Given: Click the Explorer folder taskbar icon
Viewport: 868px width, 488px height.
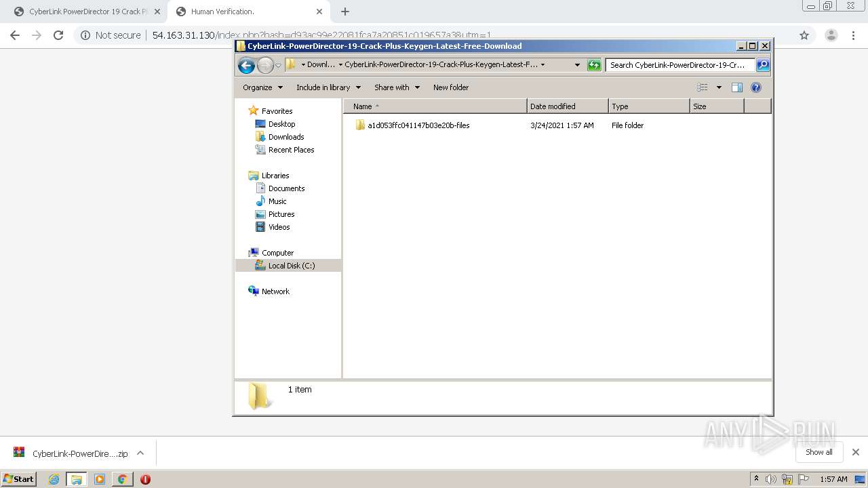Looking at the screenshot, I should [x=77, y=479].
